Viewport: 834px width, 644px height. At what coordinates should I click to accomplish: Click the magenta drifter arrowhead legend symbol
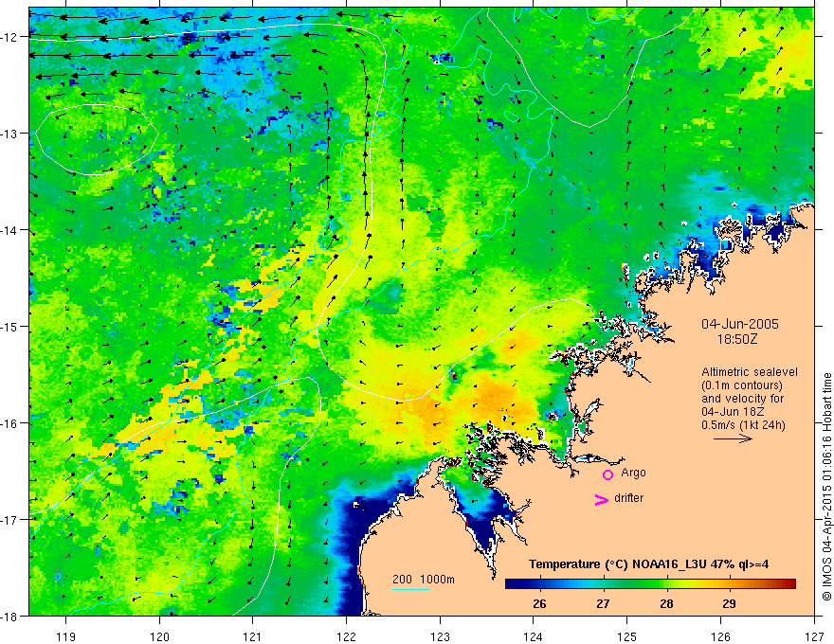pos(602,500)
